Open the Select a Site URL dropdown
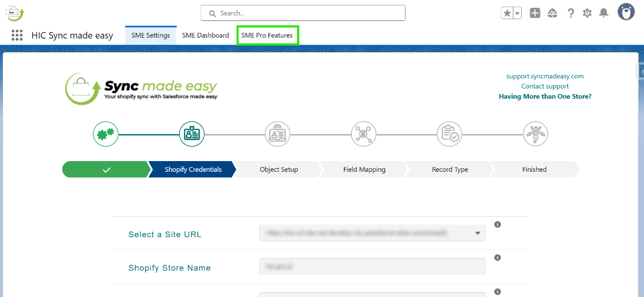Image resolution: width=644 pixels, height=297 pixels. (x=373, y=233)
